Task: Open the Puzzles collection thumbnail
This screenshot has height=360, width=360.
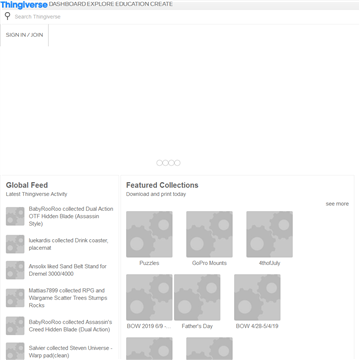Action: pyautogui.click(x=149, y=234)
